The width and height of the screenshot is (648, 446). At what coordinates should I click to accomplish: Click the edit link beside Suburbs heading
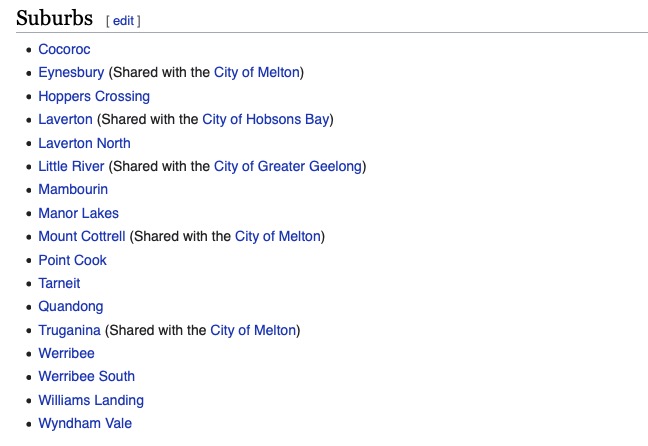[123, 21]
